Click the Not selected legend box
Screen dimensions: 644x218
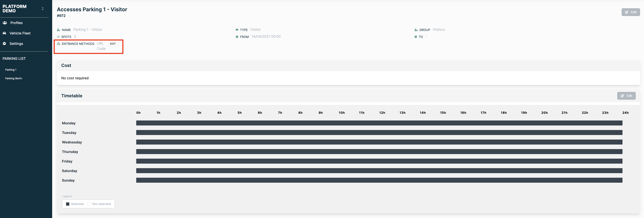[x=89, y=204]
